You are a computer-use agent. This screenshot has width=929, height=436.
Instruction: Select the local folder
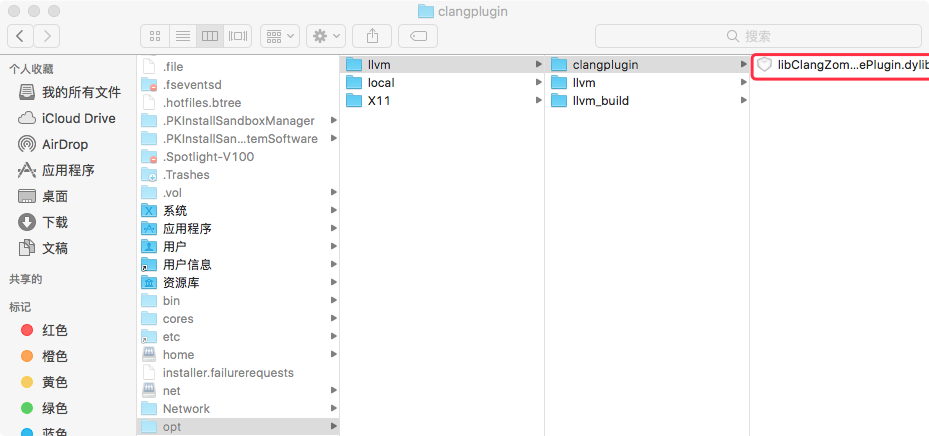443,82
